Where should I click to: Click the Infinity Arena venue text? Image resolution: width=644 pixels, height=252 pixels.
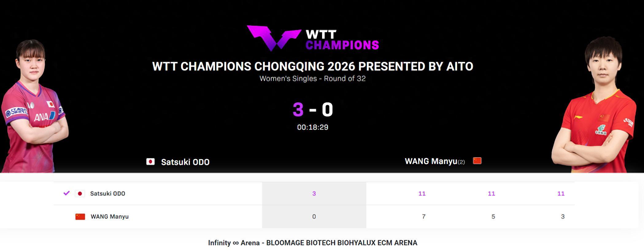tap(313, 243)
